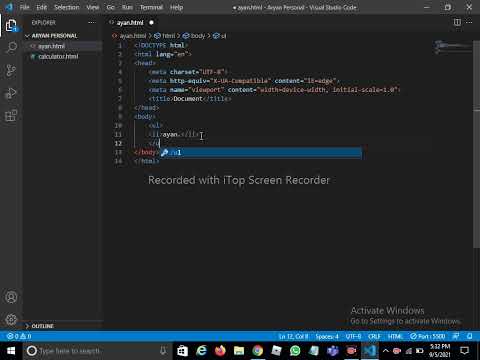The height and width of the screenshot is (360, 480).
Task: Open Explorer Views and More Actions ellipsis
Action: point(92,23)
